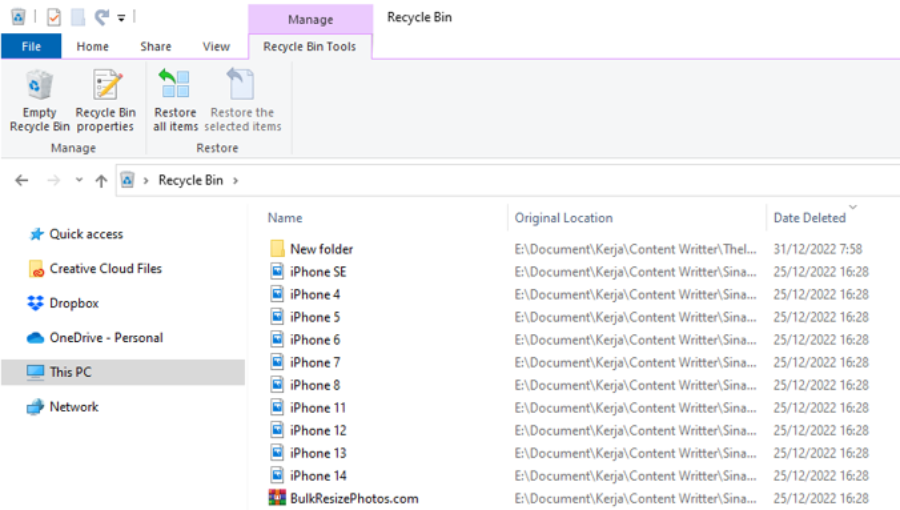Click the 31/12/2022 7:58 date deleted cell
The width and height of the screenshot is (900, 510).
point(817,249)
